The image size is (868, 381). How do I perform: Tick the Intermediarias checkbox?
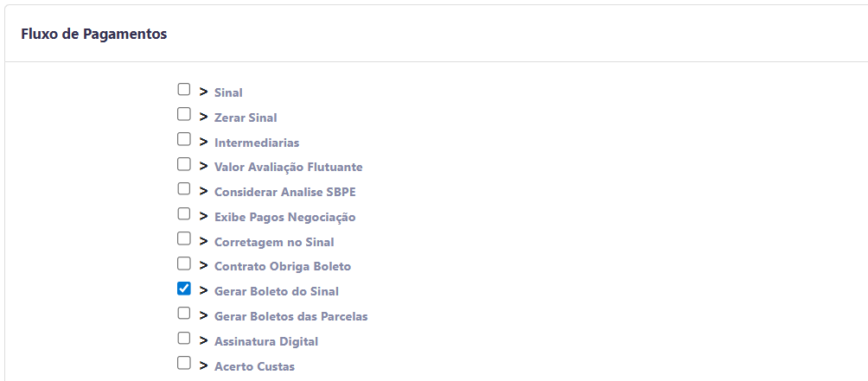[x=183, y=139]
